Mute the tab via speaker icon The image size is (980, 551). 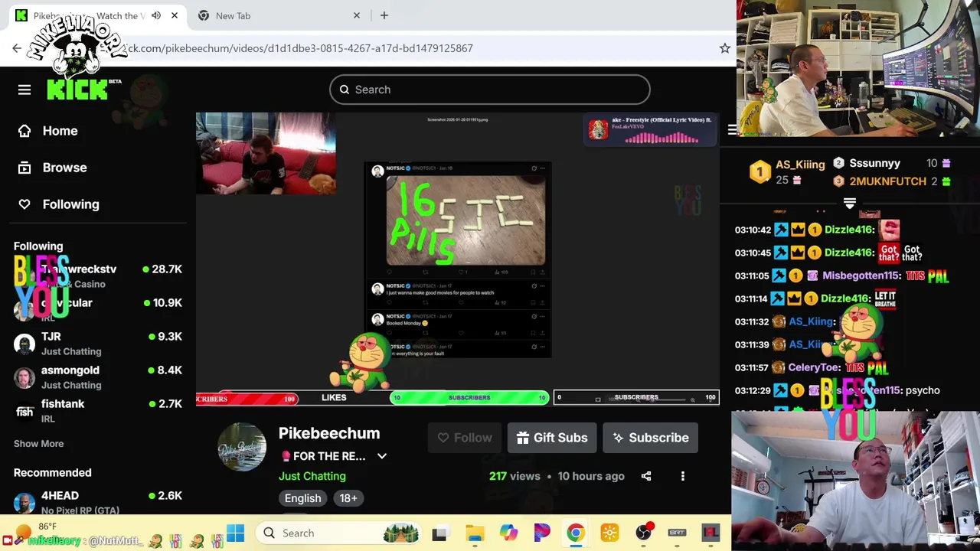156,15
